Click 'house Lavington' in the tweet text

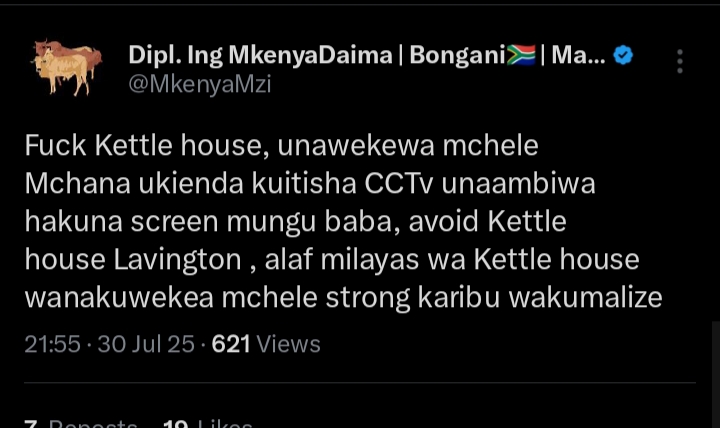(132, 260)
